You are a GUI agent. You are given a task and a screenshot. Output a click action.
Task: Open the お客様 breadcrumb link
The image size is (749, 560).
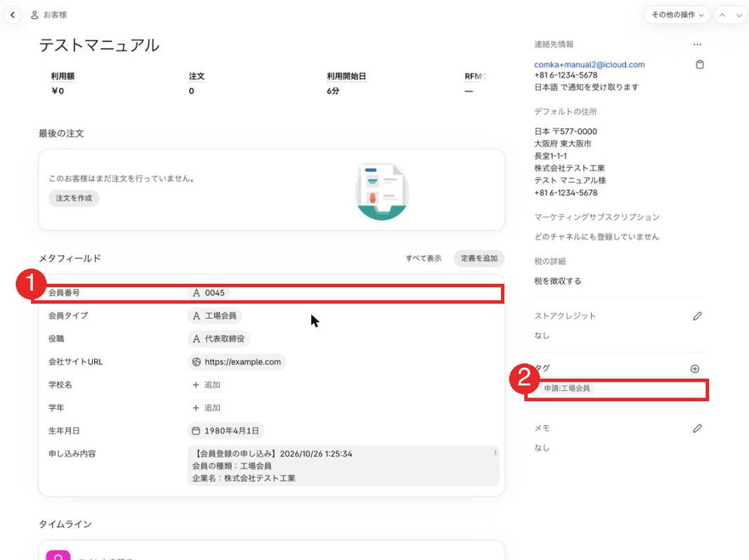(x=55, y=15)
